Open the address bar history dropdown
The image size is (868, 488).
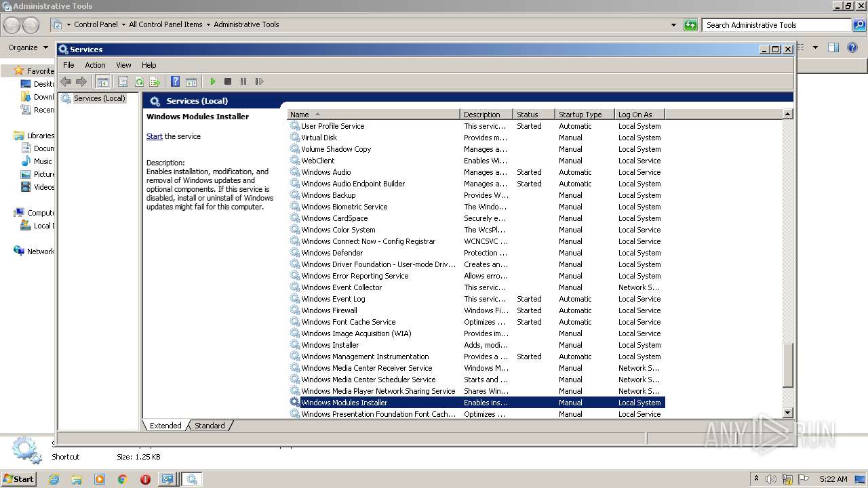pos(673,25)
